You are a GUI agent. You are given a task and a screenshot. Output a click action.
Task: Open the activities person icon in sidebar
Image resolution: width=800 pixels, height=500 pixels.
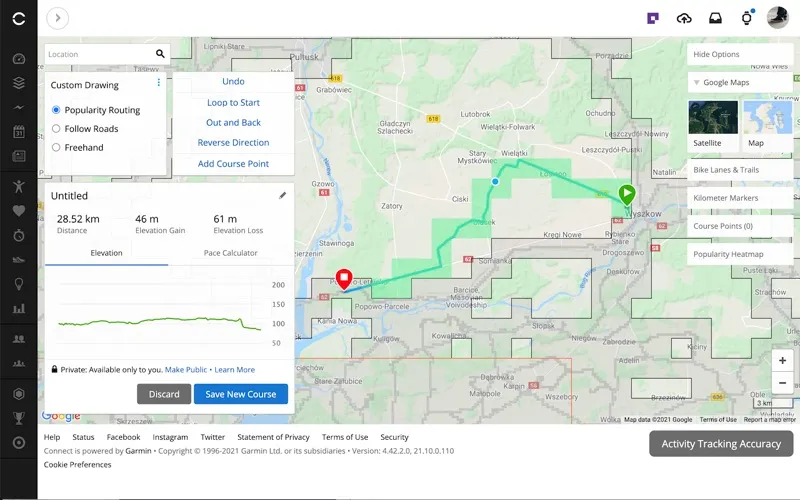[x=19, y=186]
